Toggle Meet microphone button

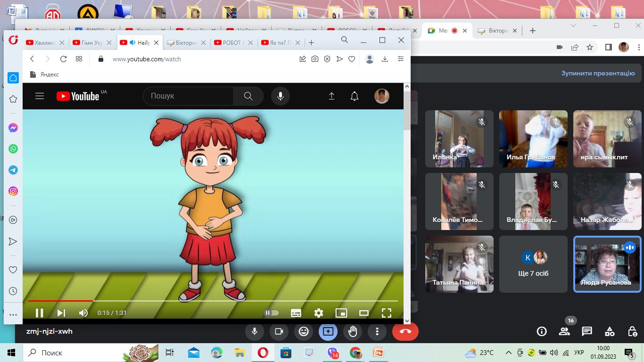click(255, 331)
